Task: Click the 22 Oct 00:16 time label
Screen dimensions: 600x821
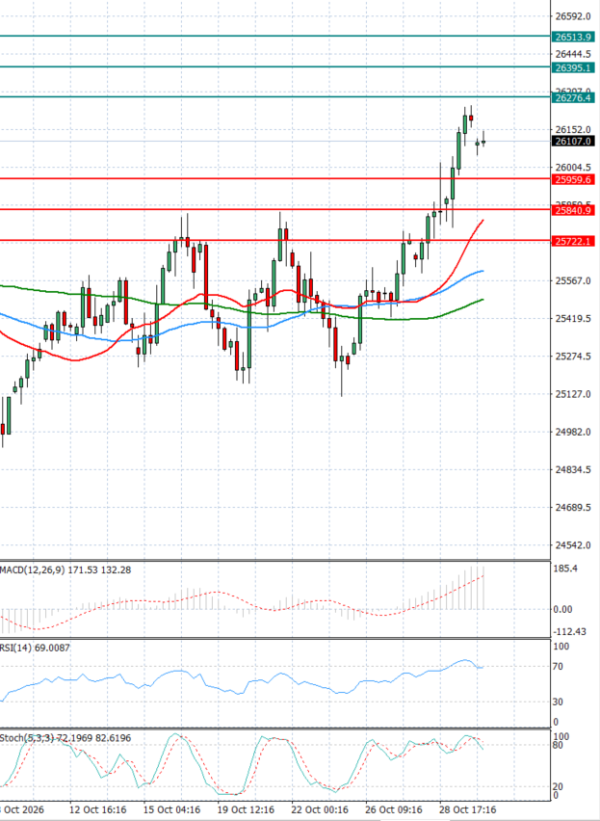Action: [x=319, y=810]
